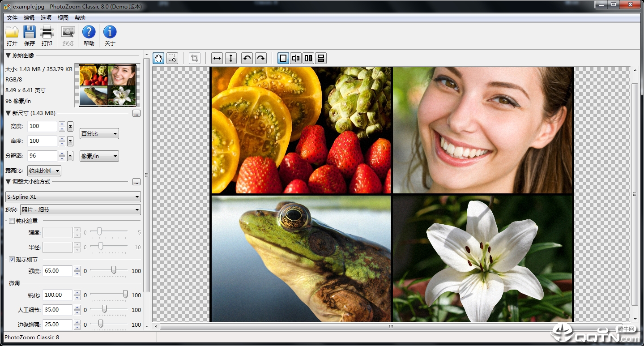Screen dimensions: 644x346
Task: Open the preset arrow beside 宽度 field
Action: point(70,126)
